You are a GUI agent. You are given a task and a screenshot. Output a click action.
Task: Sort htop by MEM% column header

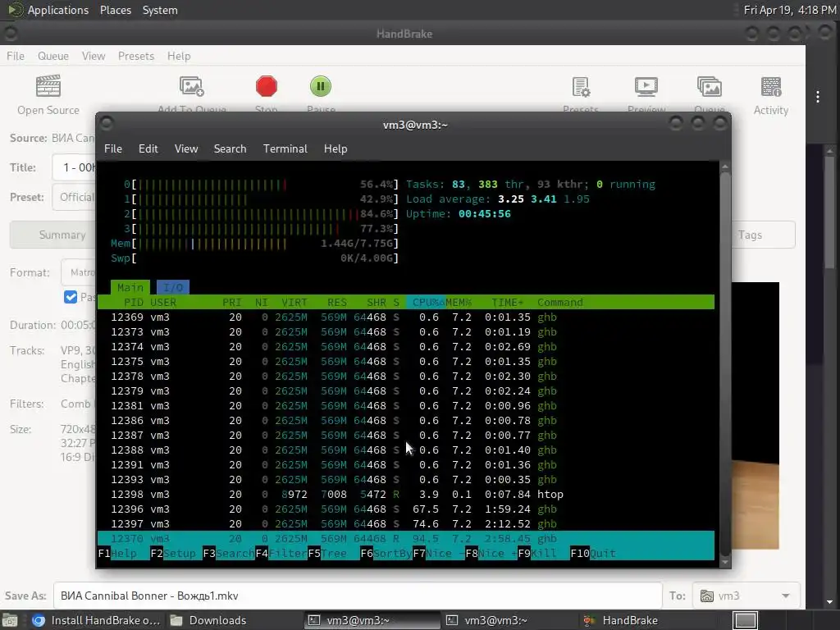[x=459, y=302]
